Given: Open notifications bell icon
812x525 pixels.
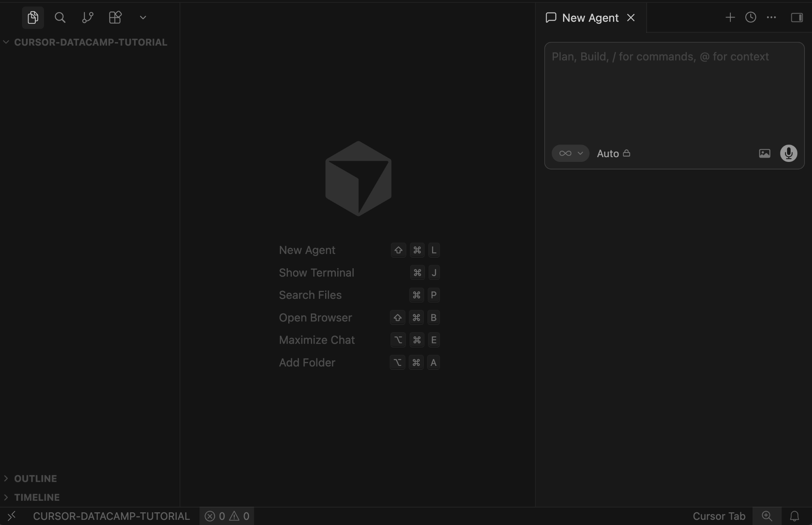Looking at the screenshot, I should point(794,516).
